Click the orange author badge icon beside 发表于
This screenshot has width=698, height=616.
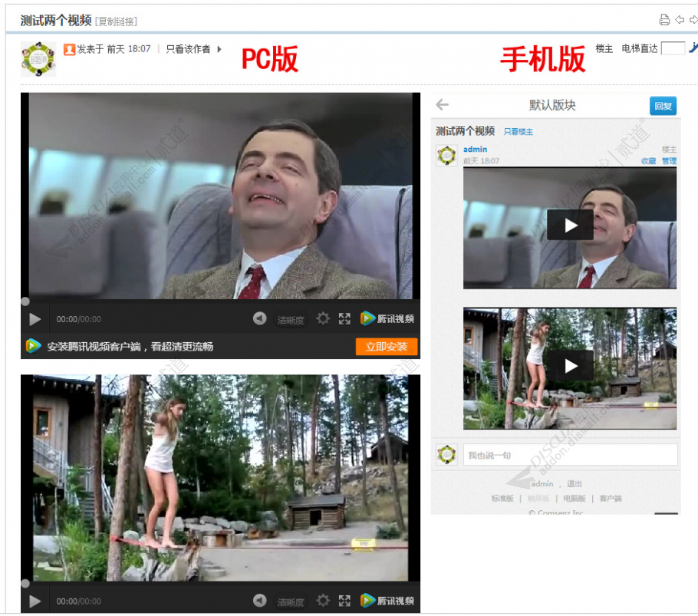(x=69, y=49)
